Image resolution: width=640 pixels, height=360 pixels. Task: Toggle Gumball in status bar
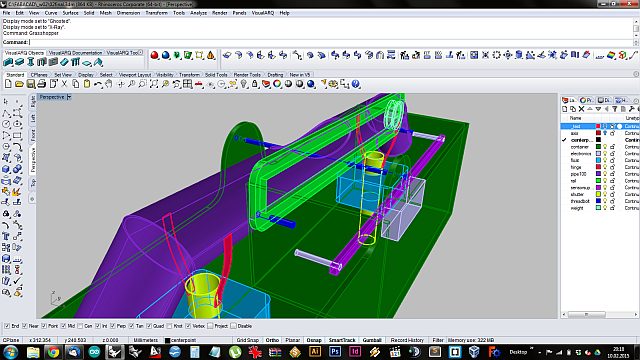coord(372,340)
